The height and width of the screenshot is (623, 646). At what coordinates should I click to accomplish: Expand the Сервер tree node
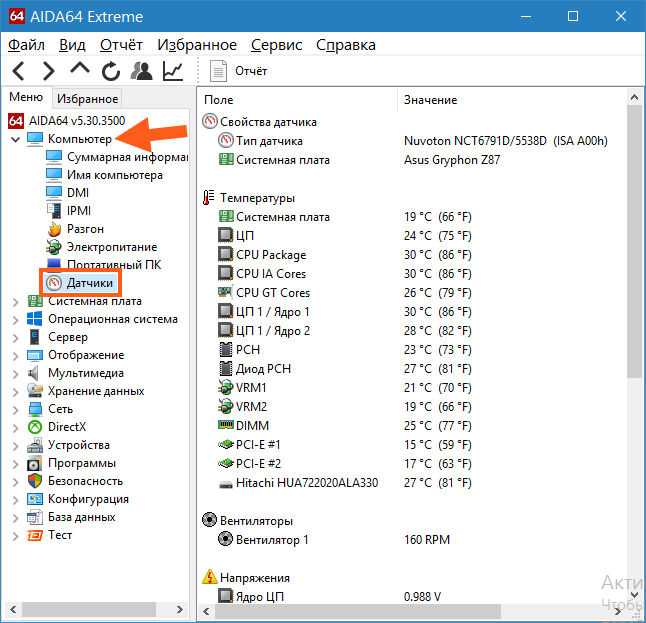(15, 338)
